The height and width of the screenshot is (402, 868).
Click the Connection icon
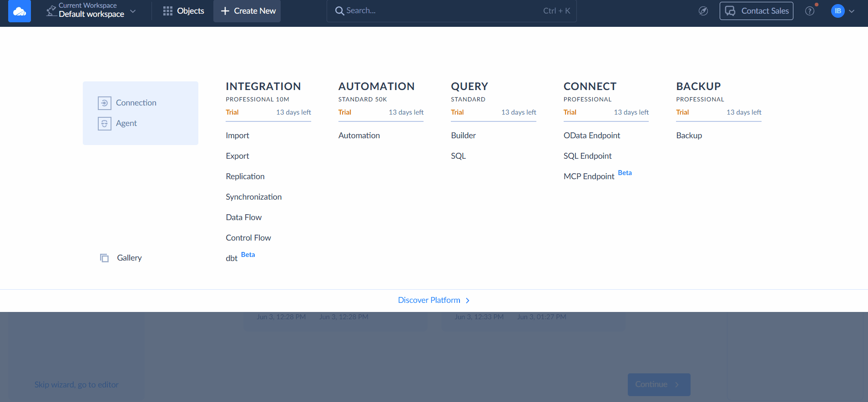pyautogui.click(x=105, y=103)
